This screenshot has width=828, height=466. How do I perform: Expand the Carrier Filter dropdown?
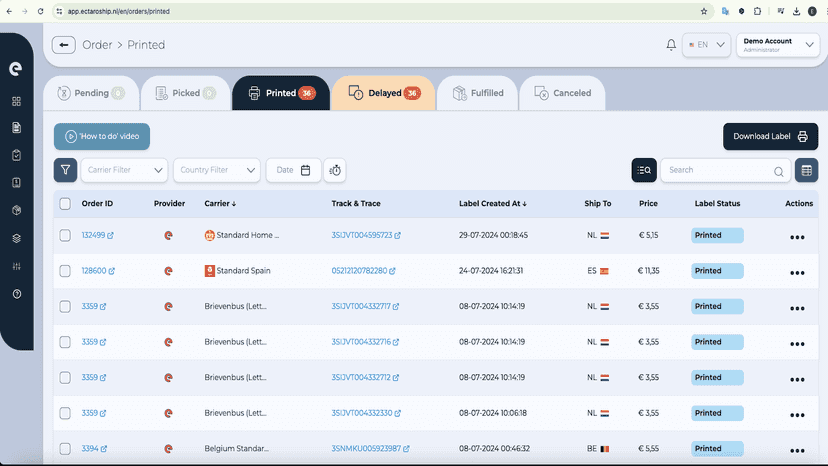pos(124,170)
